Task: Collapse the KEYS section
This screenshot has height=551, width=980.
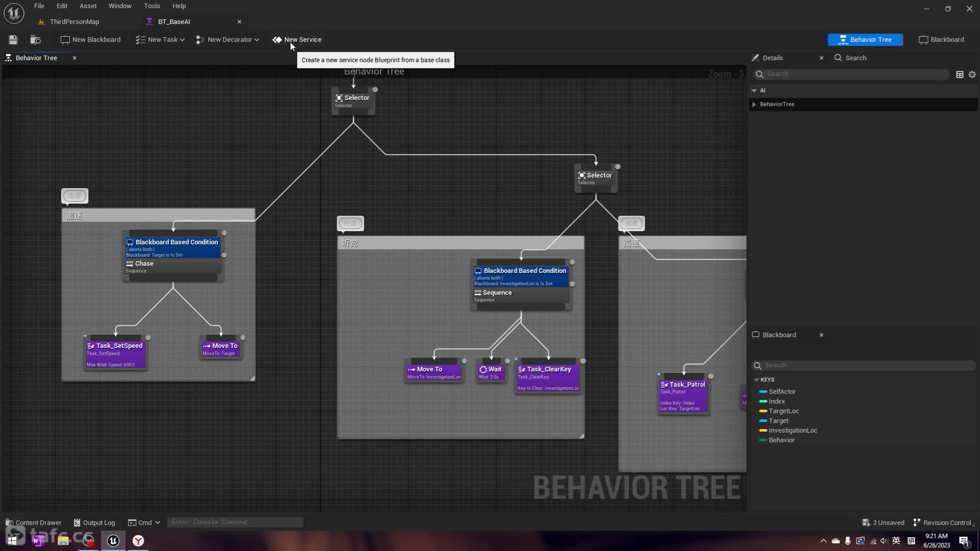Action: point(756,380)
